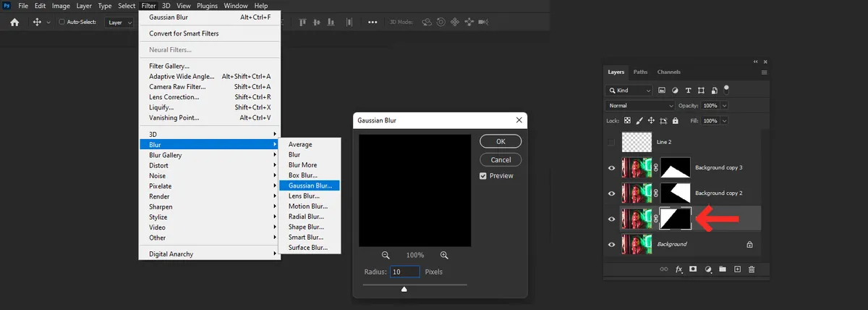Click the 3D roll icon

(441, 22)
